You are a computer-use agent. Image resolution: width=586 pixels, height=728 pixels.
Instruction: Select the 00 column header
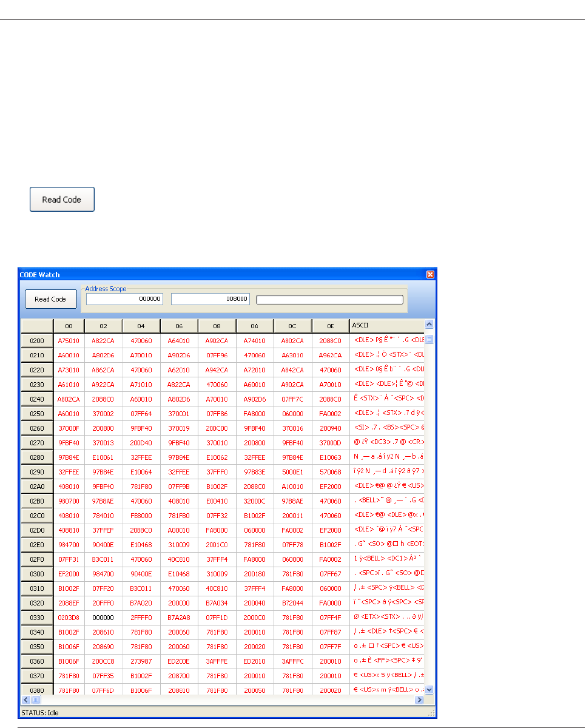coord(69,326)
